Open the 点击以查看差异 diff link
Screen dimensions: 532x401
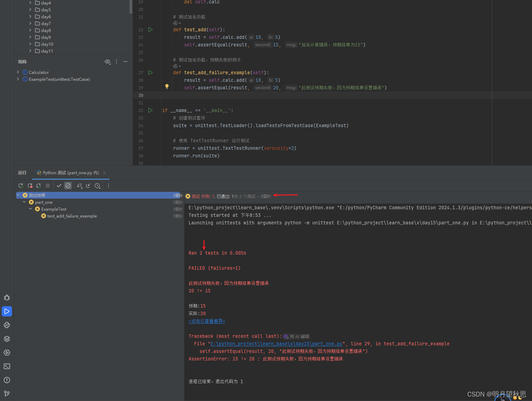click(207, 321)
